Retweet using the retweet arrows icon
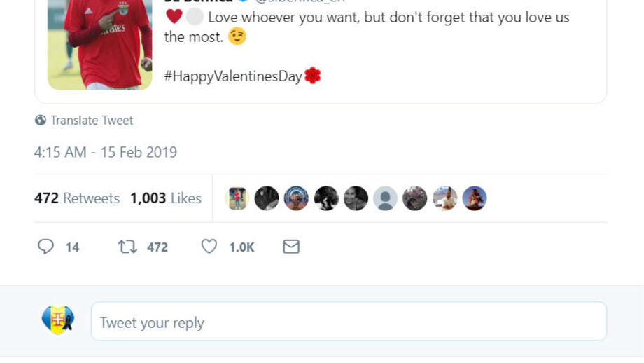This screenshot has height=363, width=644. pyautogui.click(x=127, y=247)
